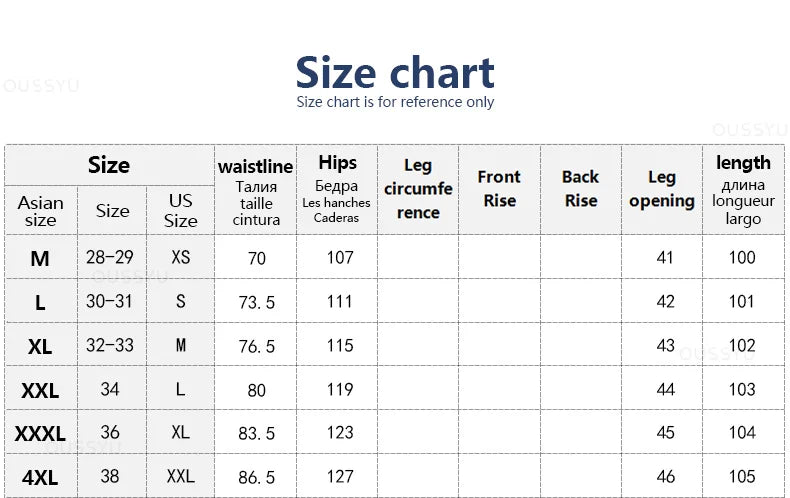Select the US size "XS" cell

[x=181, y=257]
